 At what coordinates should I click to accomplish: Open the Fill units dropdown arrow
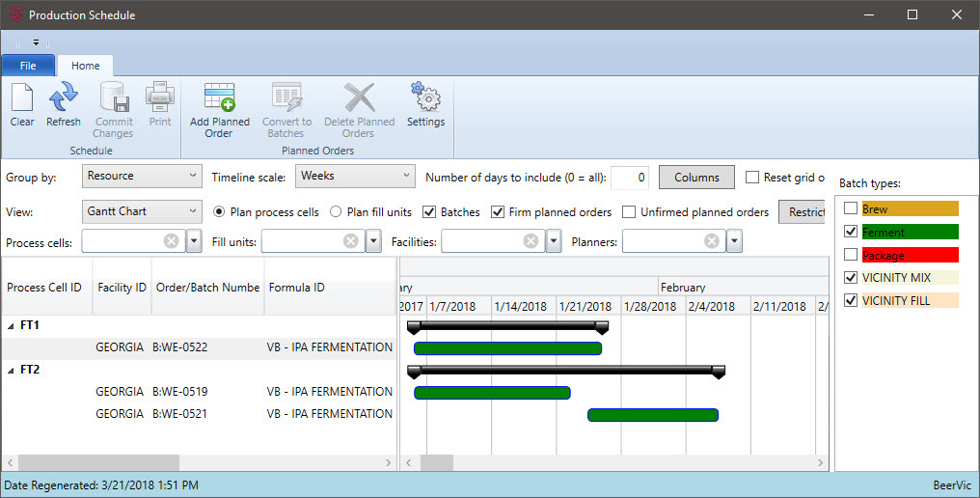pyautogui.click(x=373, y=241)
